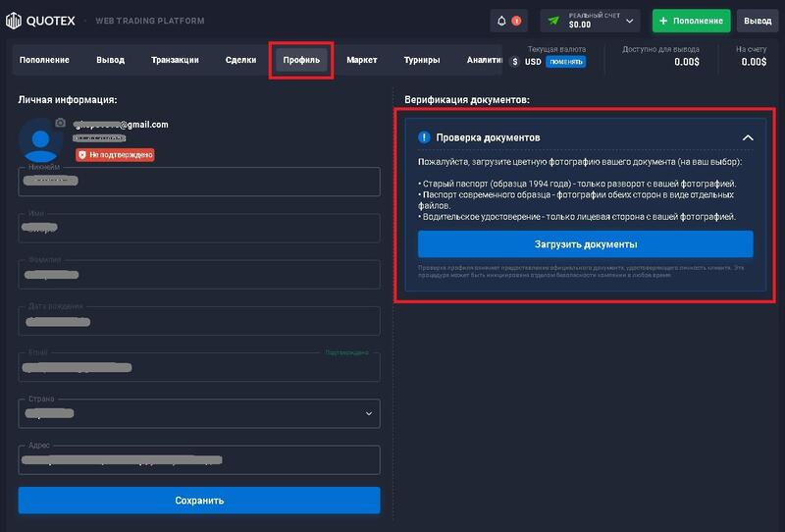Click the green Пополнение deposit button
The height and width of the screenshot is (532, 785).
[x=691, y=21]
